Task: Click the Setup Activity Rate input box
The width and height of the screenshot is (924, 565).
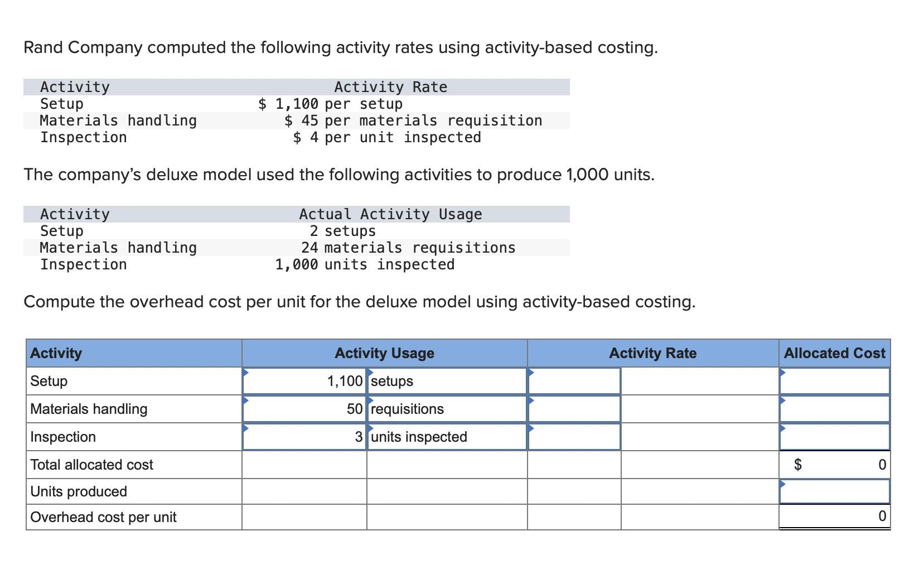Action: click(x=574, y=382)
